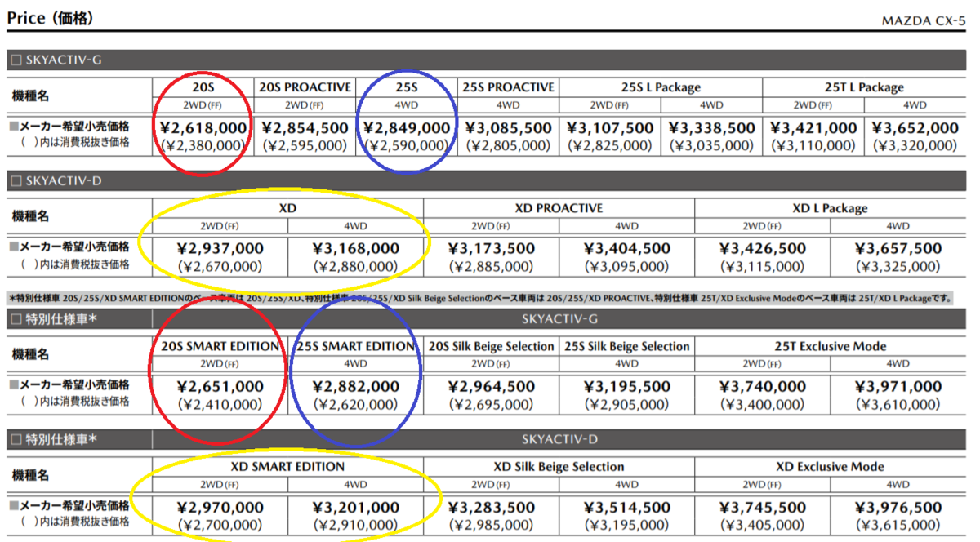Click the price ¥2,964,500

491,387
